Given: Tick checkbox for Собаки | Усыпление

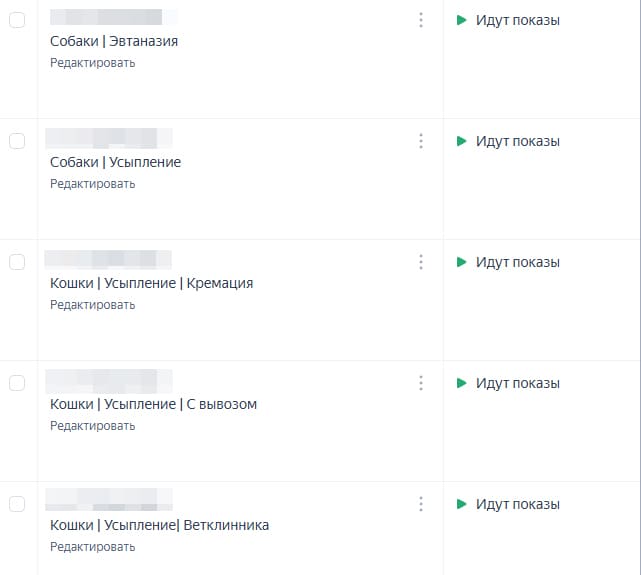Looking at the screenshot, I should pos(17,141).
